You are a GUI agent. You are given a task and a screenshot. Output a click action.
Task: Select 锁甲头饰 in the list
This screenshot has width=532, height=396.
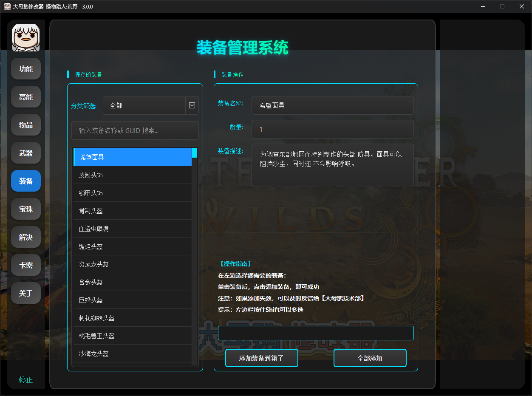coord(133,193)
